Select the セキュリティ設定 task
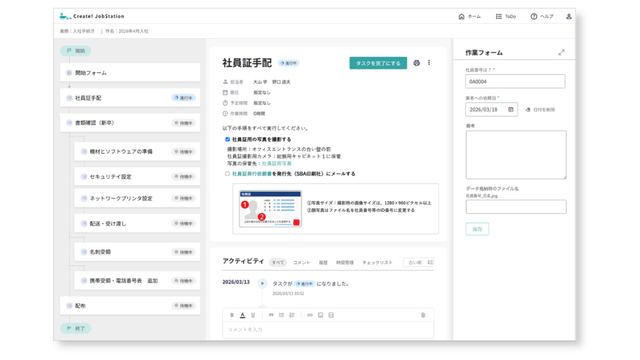Viewport: 640px width, 360px height. pyautogui.click(x=137, y=176)
